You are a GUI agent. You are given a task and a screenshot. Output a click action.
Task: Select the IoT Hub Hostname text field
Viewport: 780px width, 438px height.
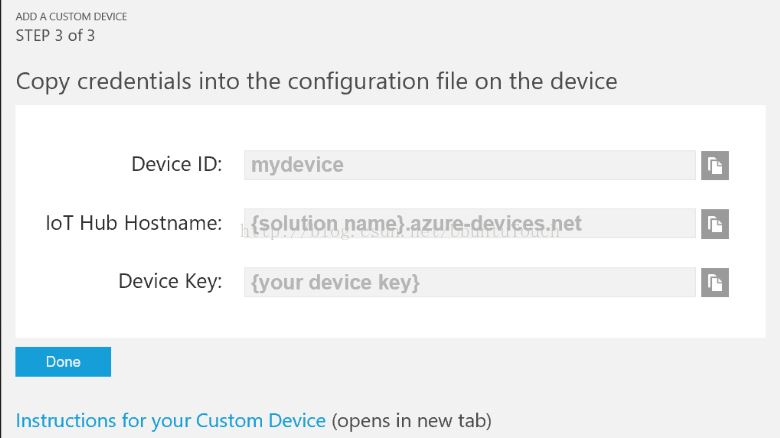point(469,223)
